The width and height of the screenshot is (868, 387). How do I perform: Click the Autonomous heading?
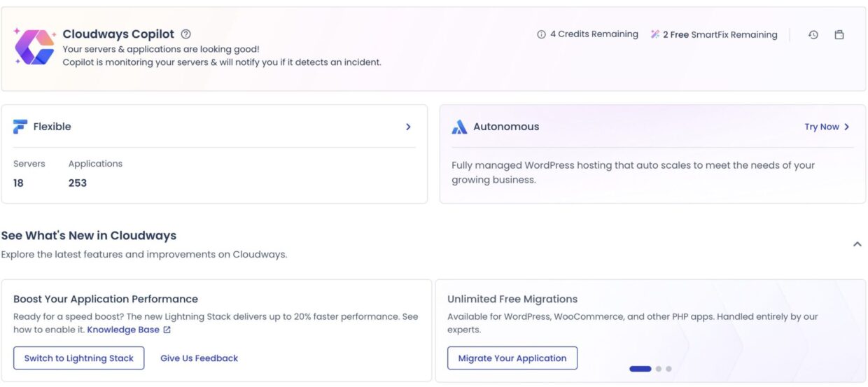pyautogui.click(x=506, y=127)
